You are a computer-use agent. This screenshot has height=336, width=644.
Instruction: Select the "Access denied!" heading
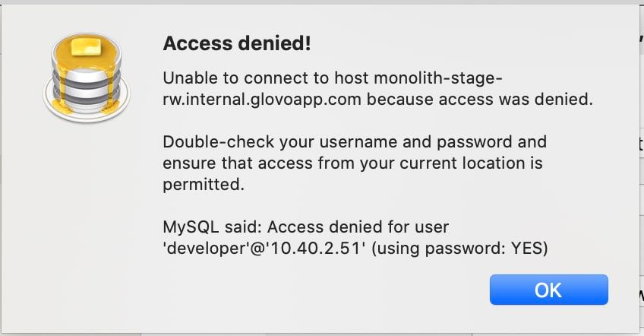pos(237,43)
